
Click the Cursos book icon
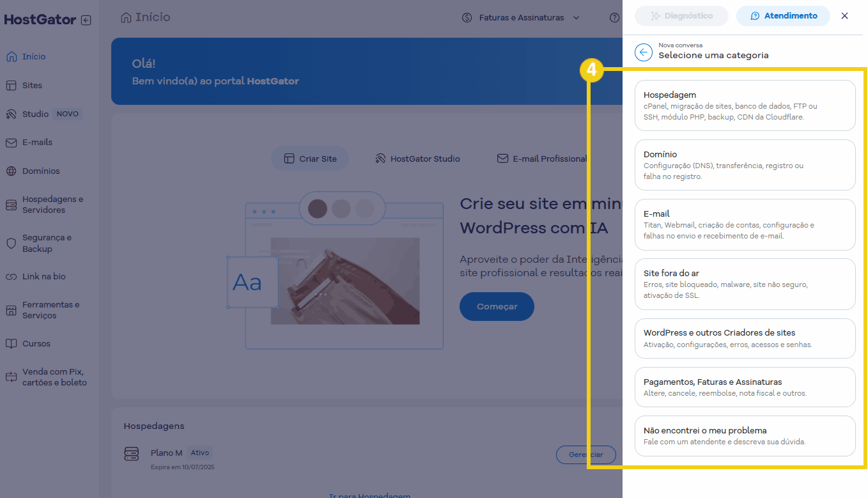(x=11, y=343)
